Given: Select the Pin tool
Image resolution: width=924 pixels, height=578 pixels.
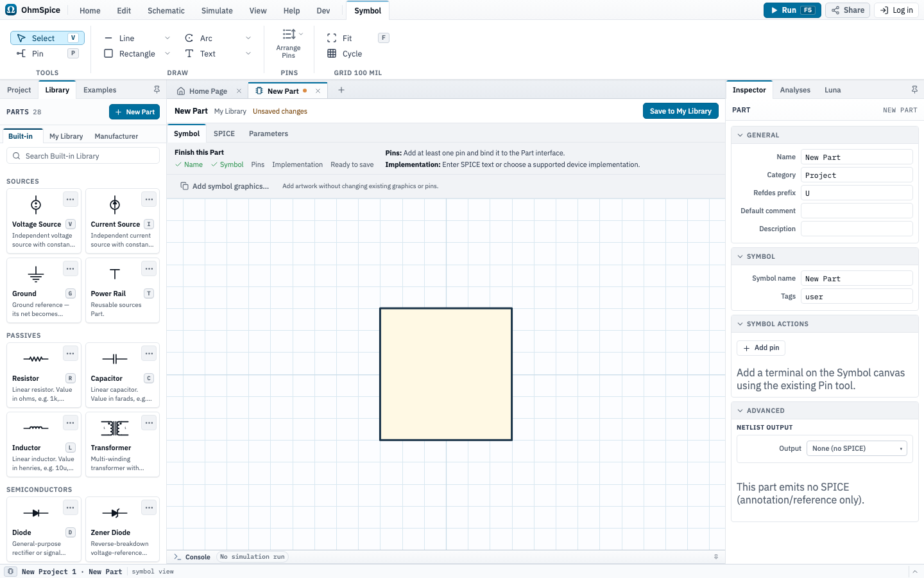Looking at the screenshot, I should [47, 54].
